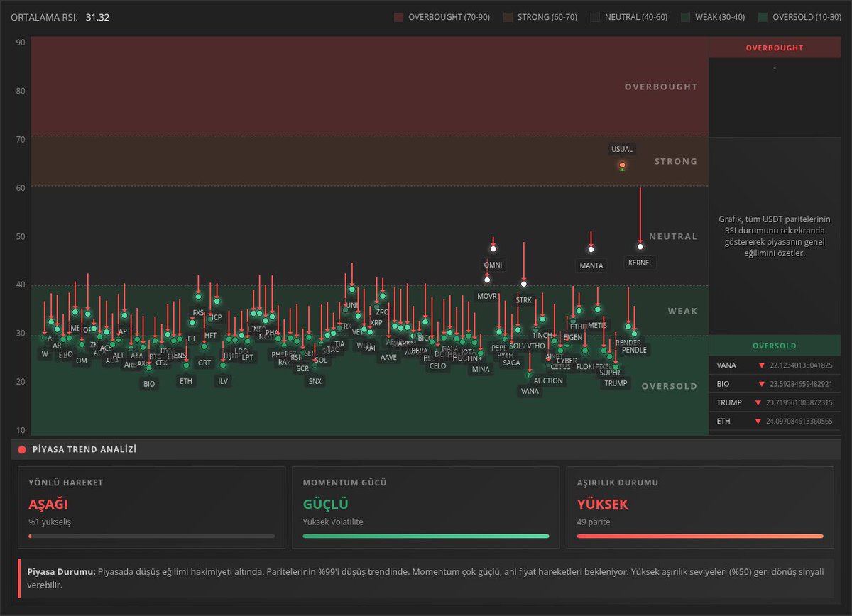852x616 pixels.
Task: Select the TRUMP row in oversold list
Action: pos(775,402)
